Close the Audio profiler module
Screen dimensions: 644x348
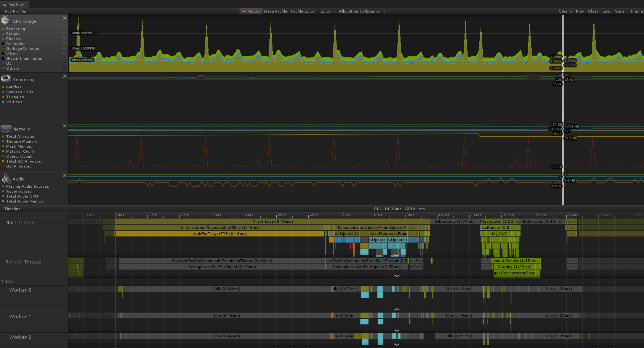click(65, 176)
